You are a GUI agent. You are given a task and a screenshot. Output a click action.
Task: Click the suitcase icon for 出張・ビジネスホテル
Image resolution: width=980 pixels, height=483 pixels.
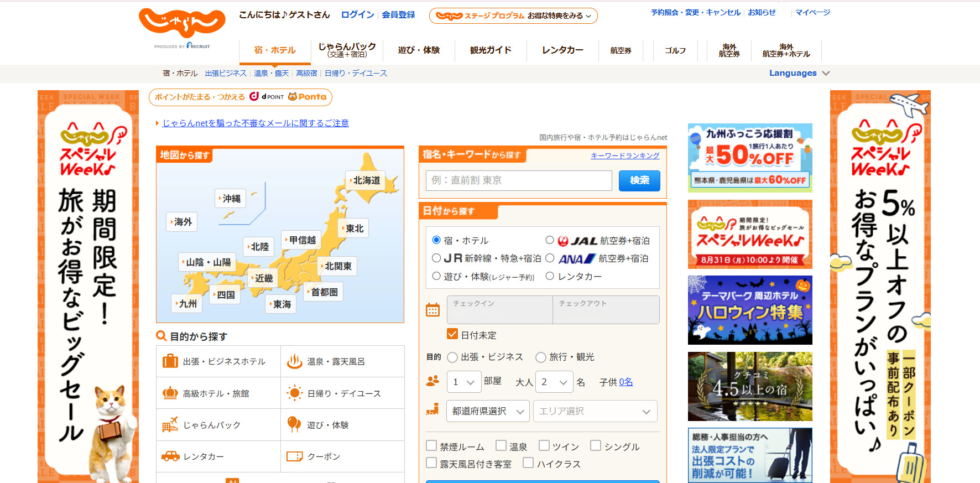170,361
